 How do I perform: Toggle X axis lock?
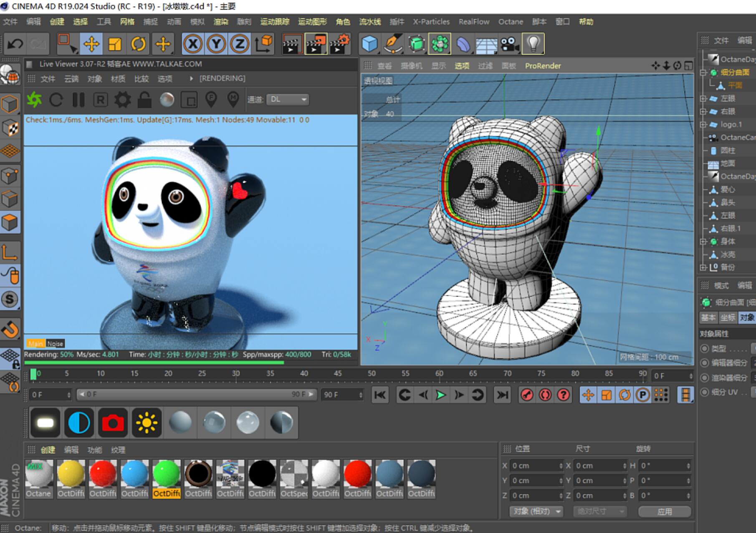(192, 44)
